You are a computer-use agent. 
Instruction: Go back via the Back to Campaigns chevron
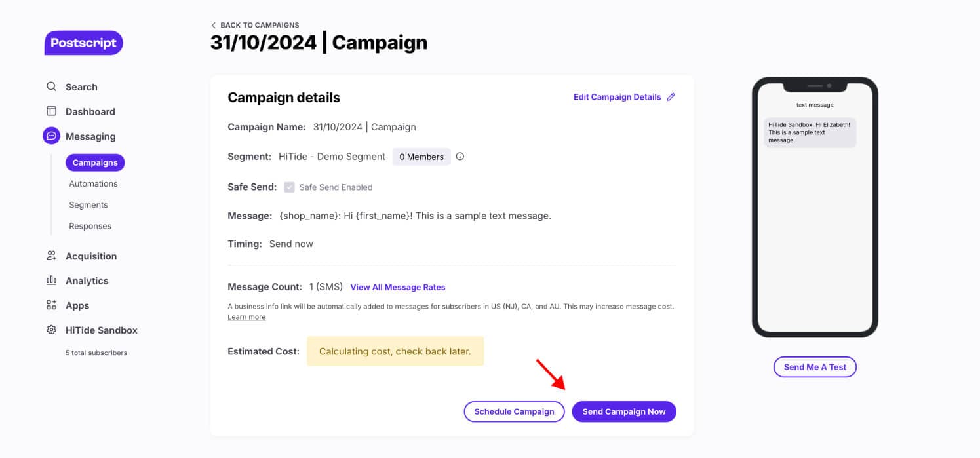tap(214, 26)
